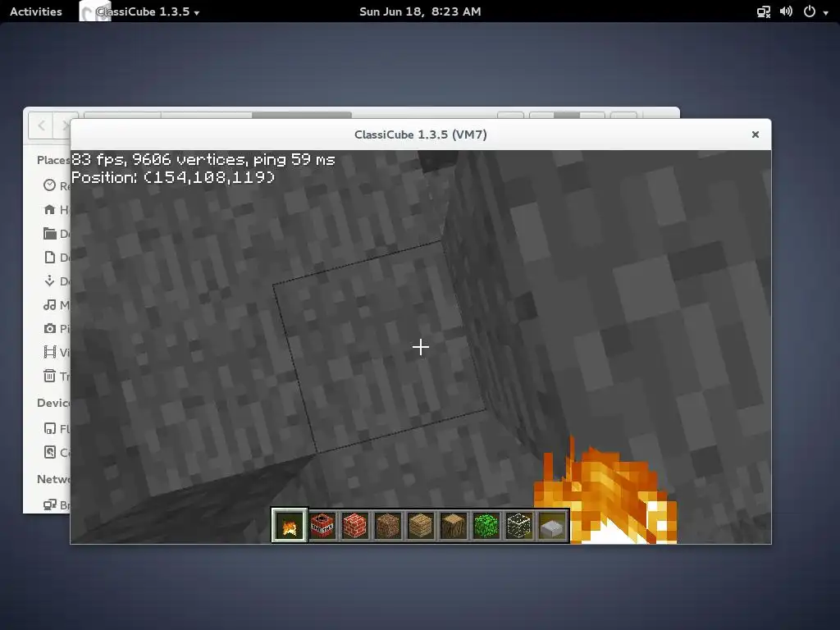
Task: Click the volume icon in top bar
Action: [x=786, y=11]
